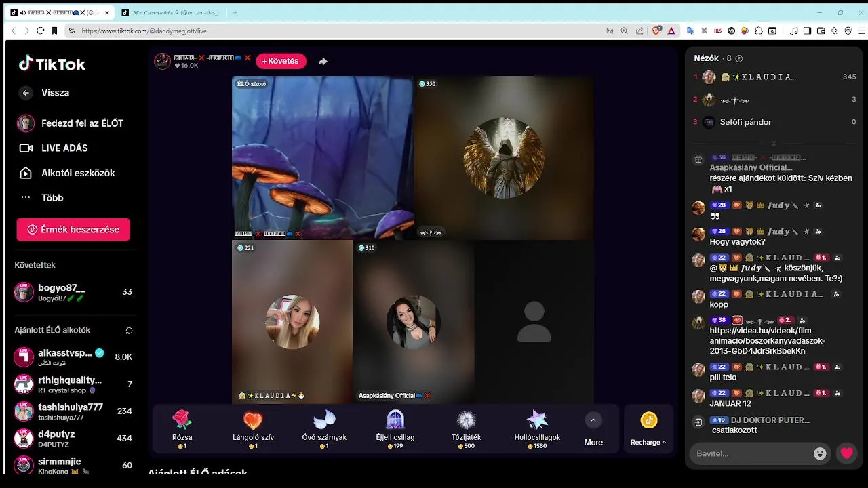Select the mushroom host video tile
The height and width of the screenshot is (488, 868).
[323, 158]
